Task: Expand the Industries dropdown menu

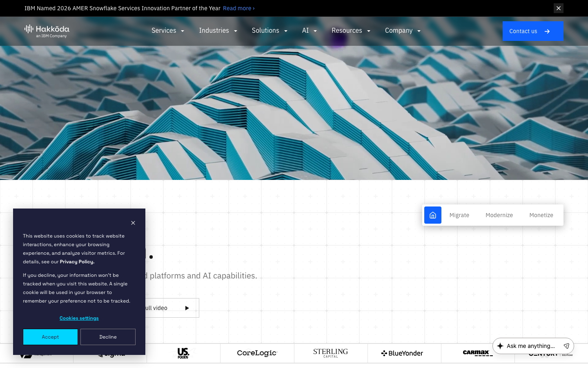Action: coord(218,31)
